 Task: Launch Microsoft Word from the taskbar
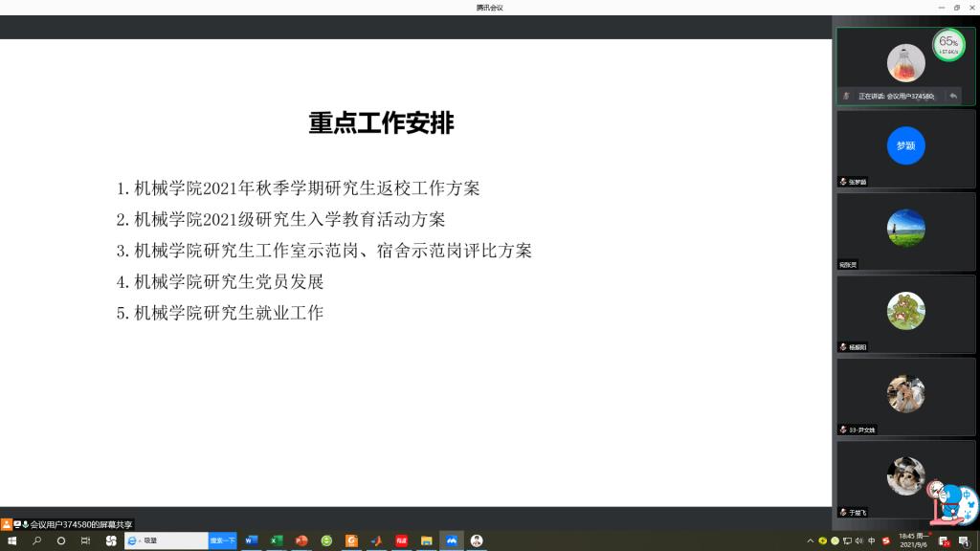click(x=251, y=541)
